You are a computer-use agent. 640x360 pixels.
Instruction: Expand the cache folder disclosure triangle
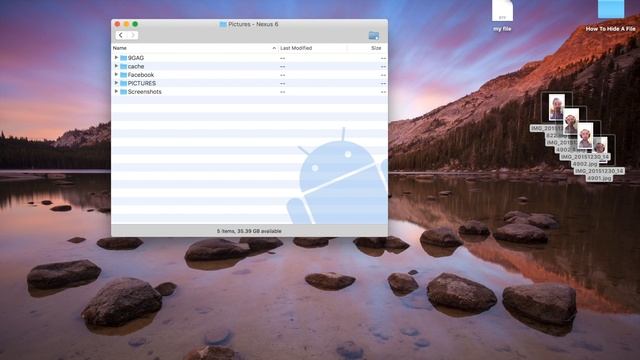[x=116, y=66]
